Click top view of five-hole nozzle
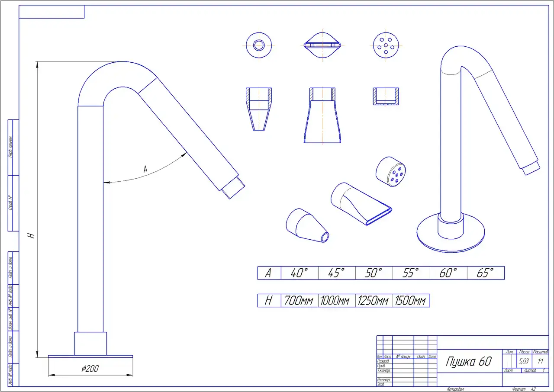Image resolution: width=554 pixels, height=392 pixels. (386, 45)
